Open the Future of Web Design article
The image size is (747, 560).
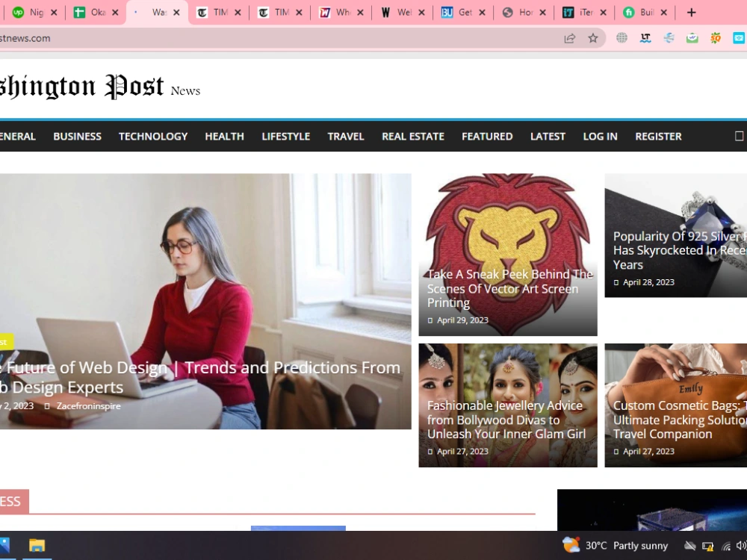point(199,377)
